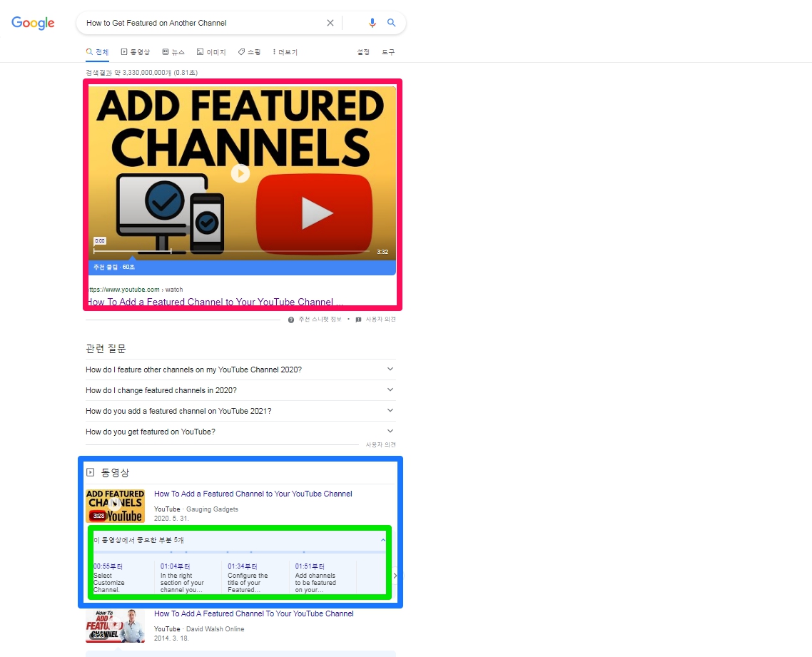
Task: Play the featured Add Featured Channels video
Action: 240,173
